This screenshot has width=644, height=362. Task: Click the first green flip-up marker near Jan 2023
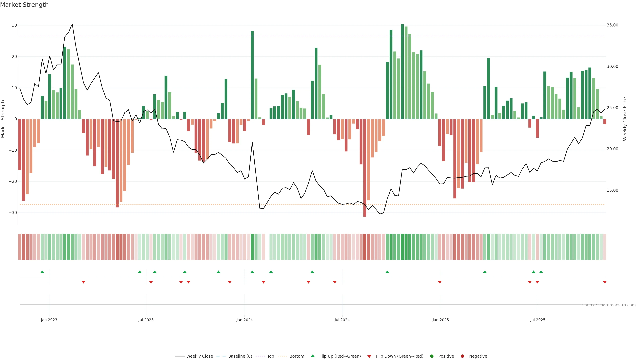tap(42, 272)
